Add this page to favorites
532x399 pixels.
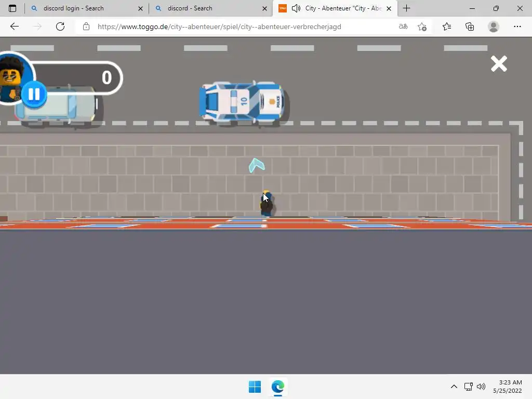(x=422, y=26)
